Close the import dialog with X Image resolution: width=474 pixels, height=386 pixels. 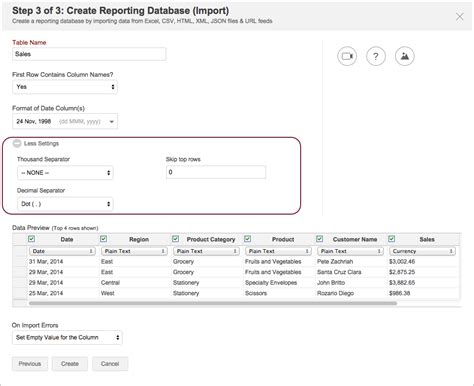click(460, 16)
